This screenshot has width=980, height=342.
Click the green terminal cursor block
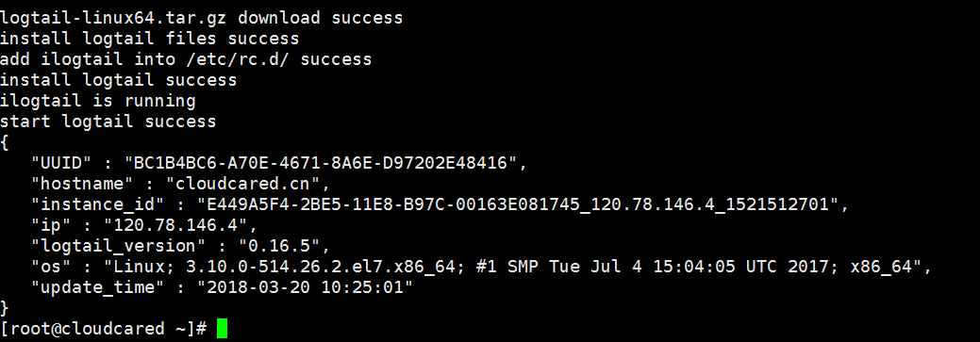tap(223, 328)
